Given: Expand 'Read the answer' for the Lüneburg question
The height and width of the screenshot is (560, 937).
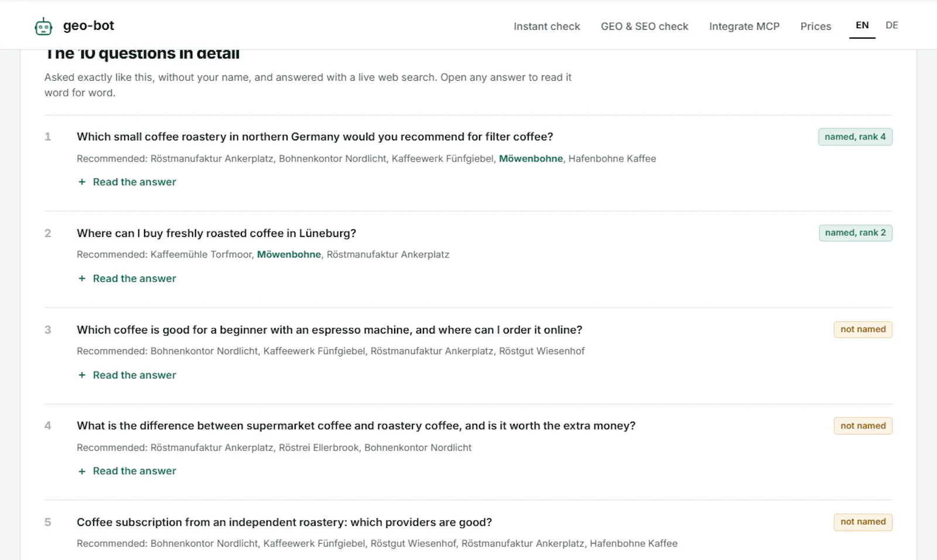Looking at the screenshot, I should pyautogui.click(x=134, y=279).
